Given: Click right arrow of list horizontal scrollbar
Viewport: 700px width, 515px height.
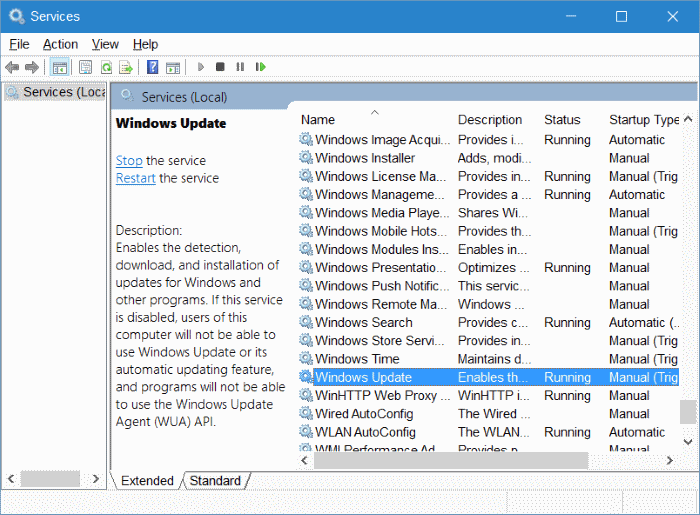Looking at the screenshot, I should coord(669,460).
